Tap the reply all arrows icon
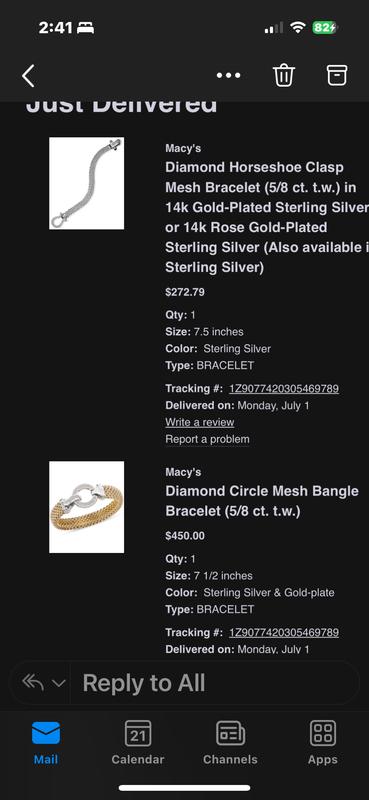Viewport: 369px width, 800px height. pyautogui.click(x=33, y=683)
